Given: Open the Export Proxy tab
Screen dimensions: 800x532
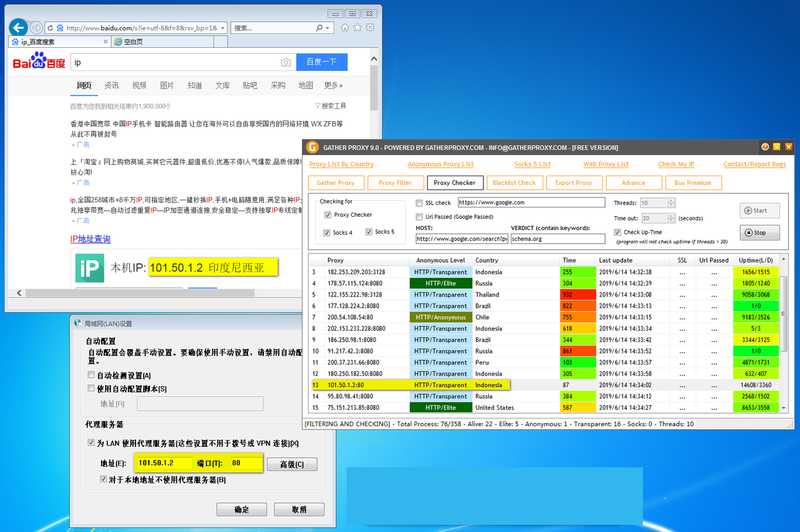Looking at the screenshot, I should [574, 183].
